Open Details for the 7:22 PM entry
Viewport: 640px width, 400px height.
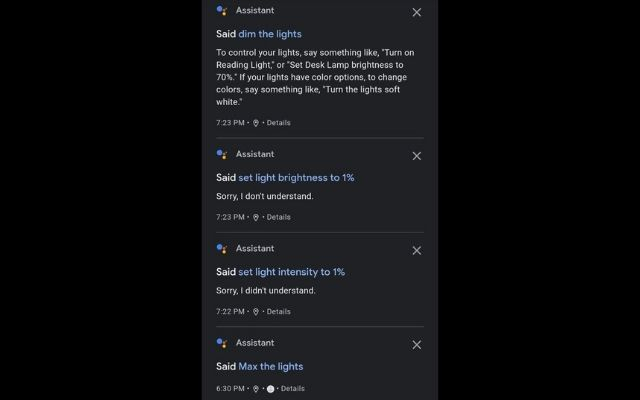[278, 311]
